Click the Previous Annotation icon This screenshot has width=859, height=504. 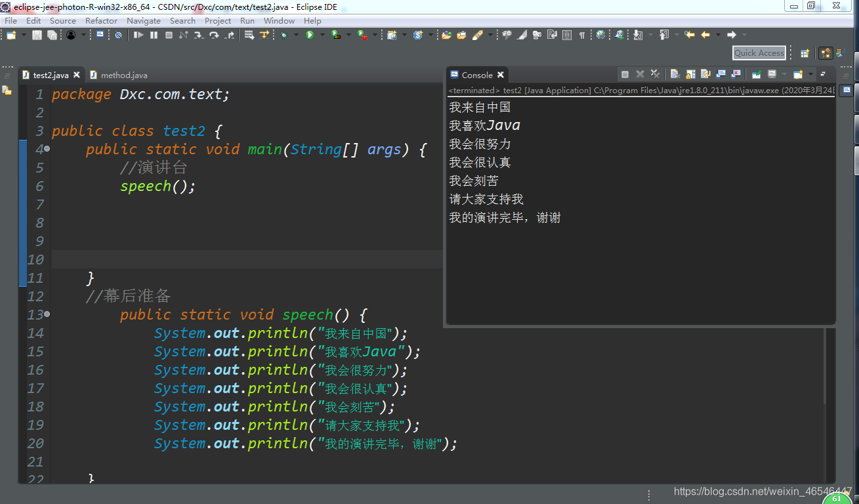664,35
